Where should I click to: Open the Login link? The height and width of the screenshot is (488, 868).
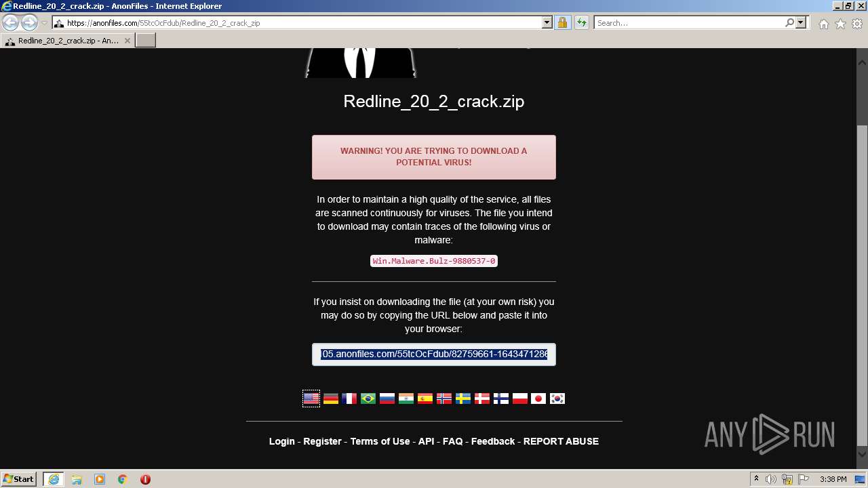(x=282, y=441)
